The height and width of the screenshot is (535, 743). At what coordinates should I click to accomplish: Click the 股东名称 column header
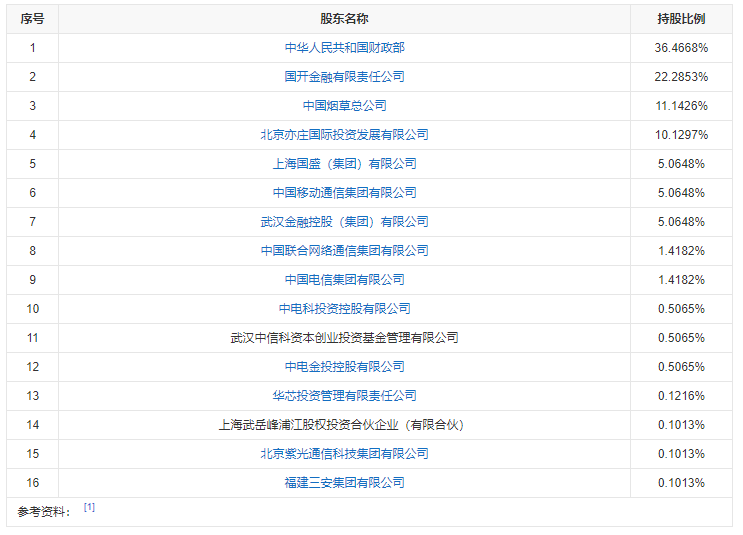[344, 19]
